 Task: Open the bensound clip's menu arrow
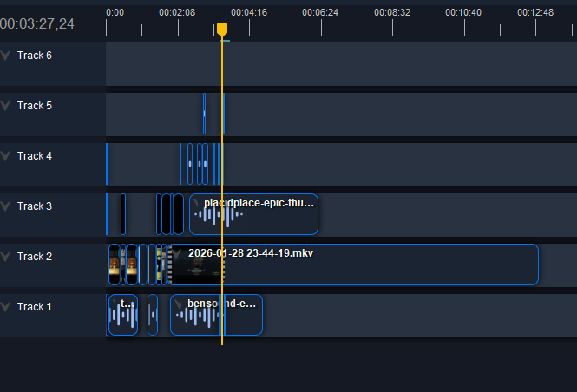pyautogui.click(x=177, y=304)
